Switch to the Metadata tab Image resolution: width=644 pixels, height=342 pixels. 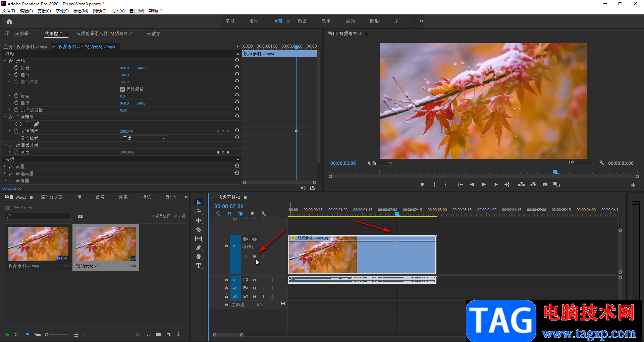[x=154, y=33]
